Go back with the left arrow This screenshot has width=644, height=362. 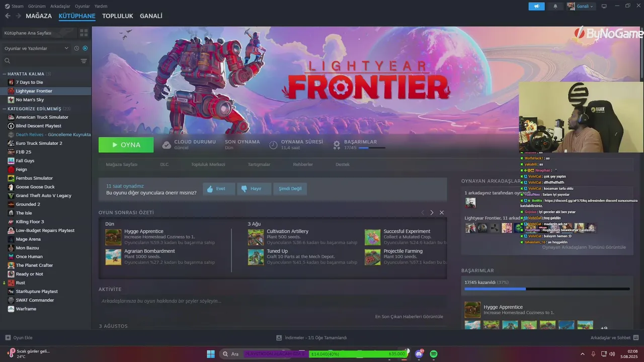(x=8, y=16)
